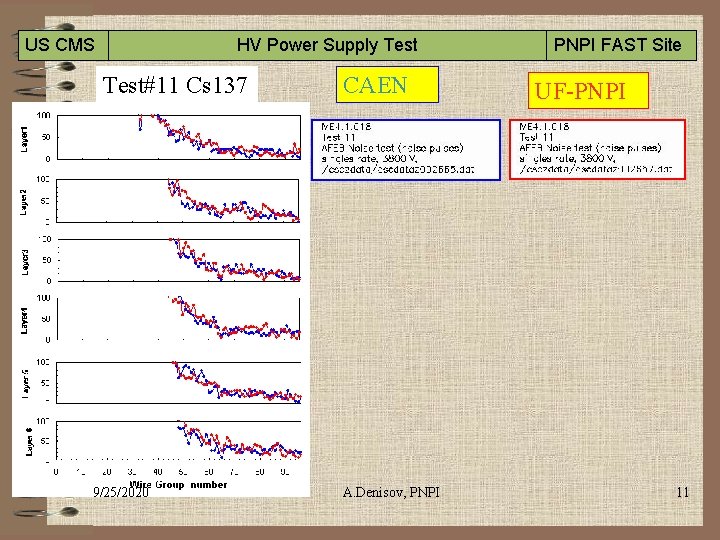Click the 'HV Power Supply Test' title
720x540 pixels.
[x=327, y=45]
